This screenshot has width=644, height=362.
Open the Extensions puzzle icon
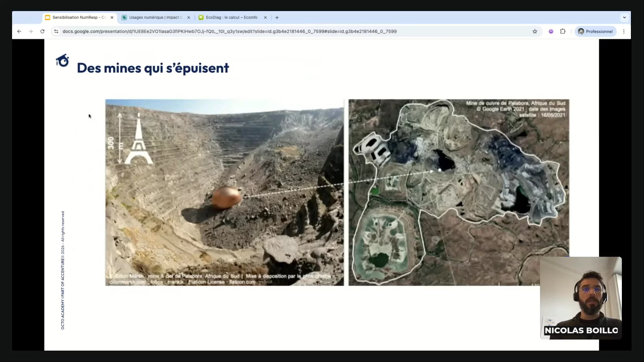[x=563, y=32]
